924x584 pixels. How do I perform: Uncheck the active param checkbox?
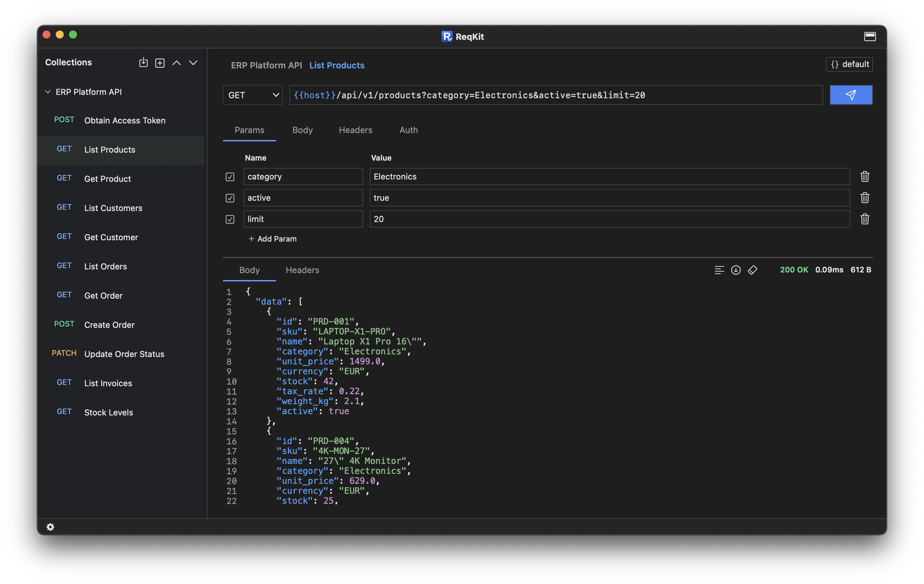pyautogui.click(x=230, y=198)
